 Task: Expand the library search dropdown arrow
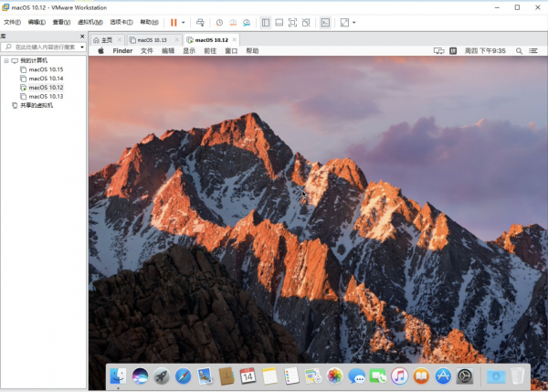[x=82, y=47]
